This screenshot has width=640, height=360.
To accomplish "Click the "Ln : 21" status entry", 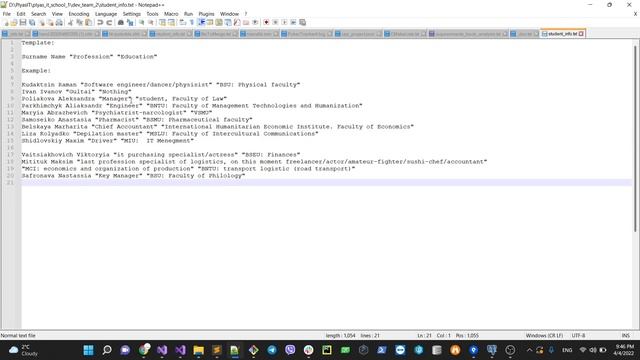I will (424, 336).
